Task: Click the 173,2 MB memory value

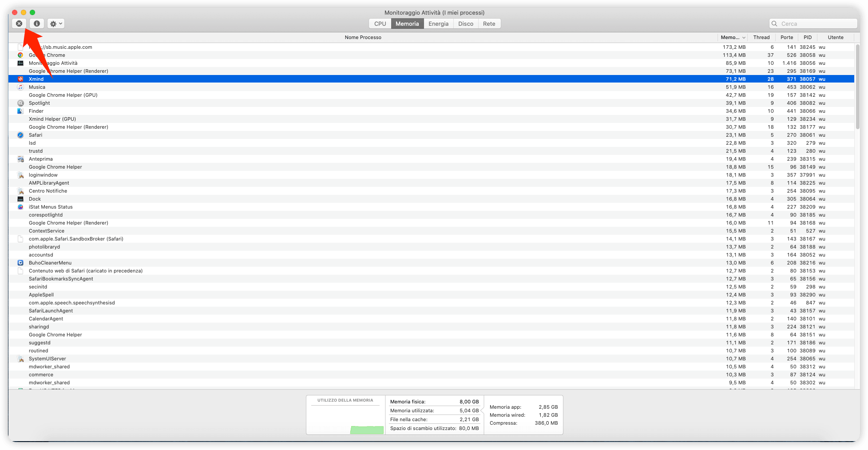Action: coord(734,47)
